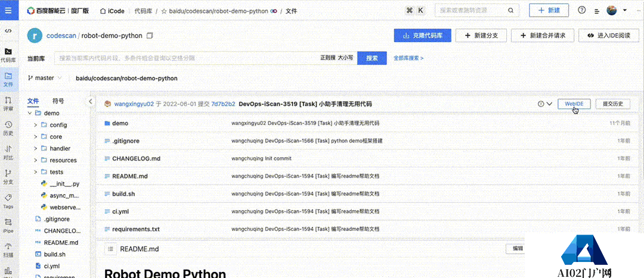Open the 对比 compare sidebar item
Viewport: 644px width, 278px height.
(8, 153)
